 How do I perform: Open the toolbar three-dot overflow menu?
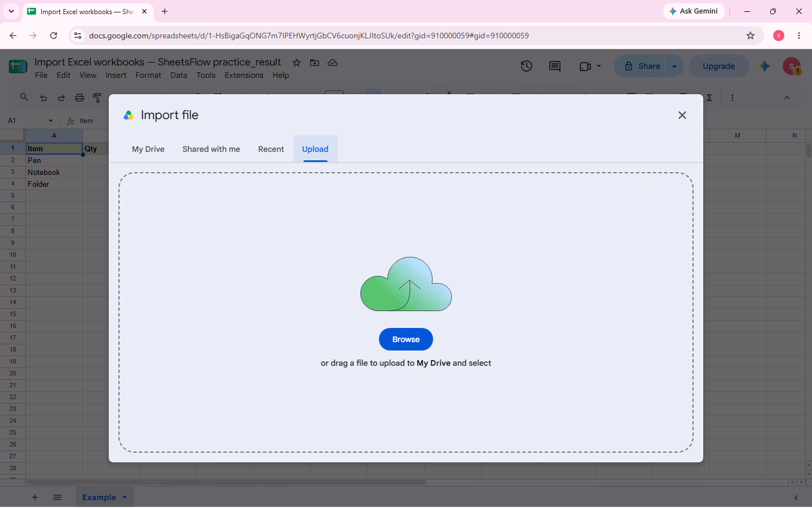(x=732, y=98)
